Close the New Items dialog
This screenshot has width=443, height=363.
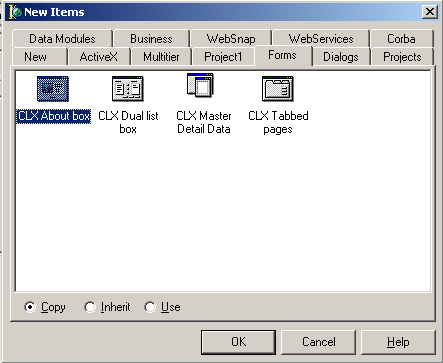click(x=430, y=12)
